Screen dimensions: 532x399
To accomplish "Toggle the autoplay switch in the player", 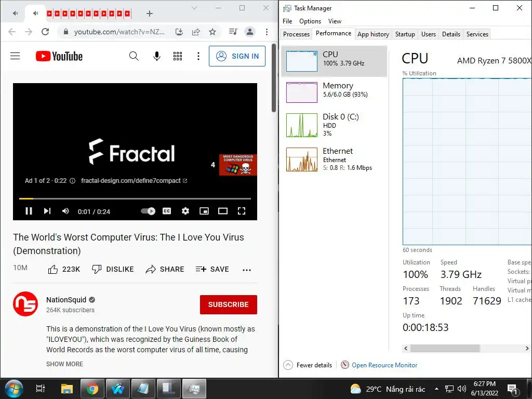I will click(x=148, y=211).
